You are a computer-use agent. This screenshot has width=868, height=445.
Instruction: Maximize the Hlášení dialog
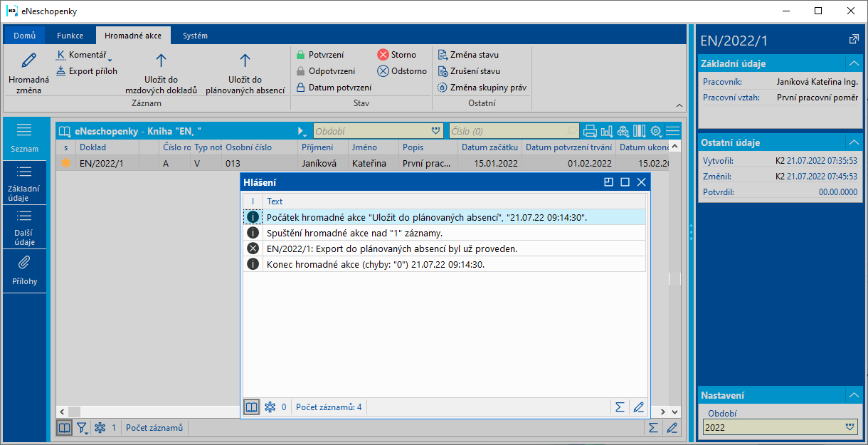pyautogui.click(x=625, y=182)
